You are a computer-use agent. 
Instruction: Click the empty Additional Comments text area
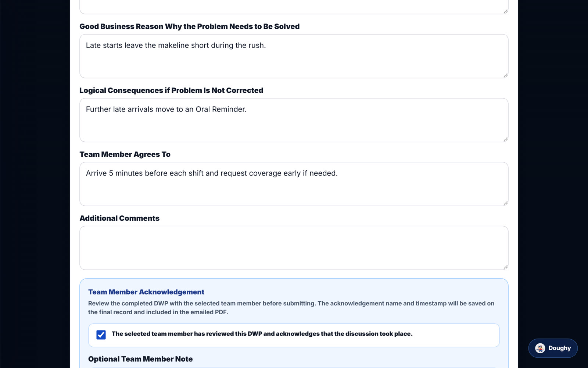tap(294, 248)
